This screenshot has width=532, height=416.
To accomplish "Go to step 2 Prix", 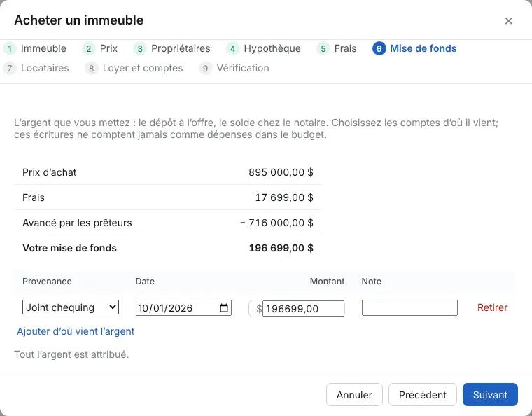I will click(99, 48).
